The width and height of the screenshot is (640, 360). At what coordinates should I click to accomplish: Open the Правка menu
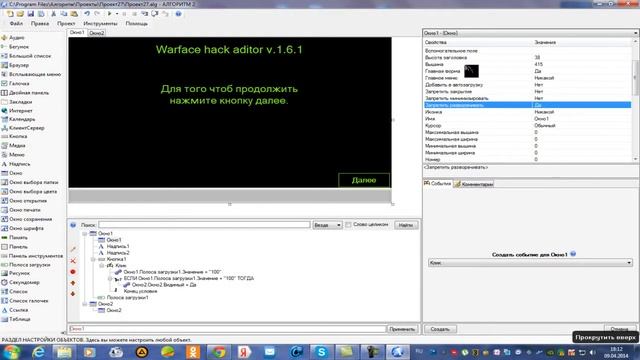click(x=40, y=24)
